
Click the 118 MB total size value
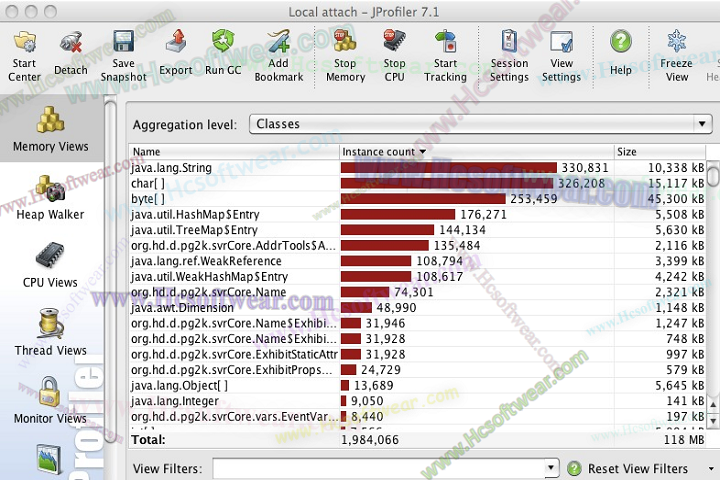684,440
